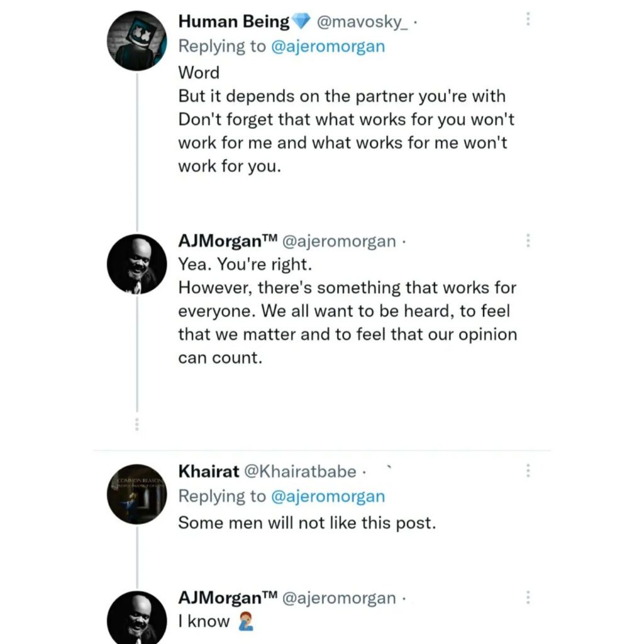644x644 pixels.
Task: Open more options on the "I know" tweet
Action: click(528, 597)
